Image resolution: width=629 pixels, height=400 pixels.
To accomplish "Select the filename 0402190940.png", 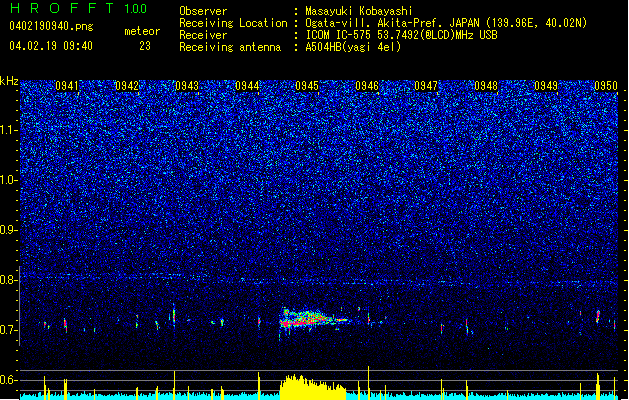I will pos(51,26).
